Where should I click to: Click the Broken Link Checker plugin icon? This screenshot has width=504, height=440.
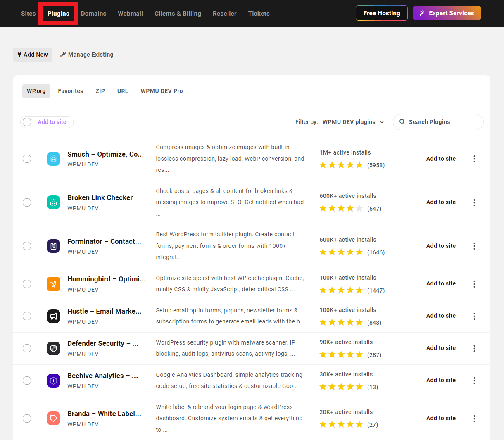[54, 202]
